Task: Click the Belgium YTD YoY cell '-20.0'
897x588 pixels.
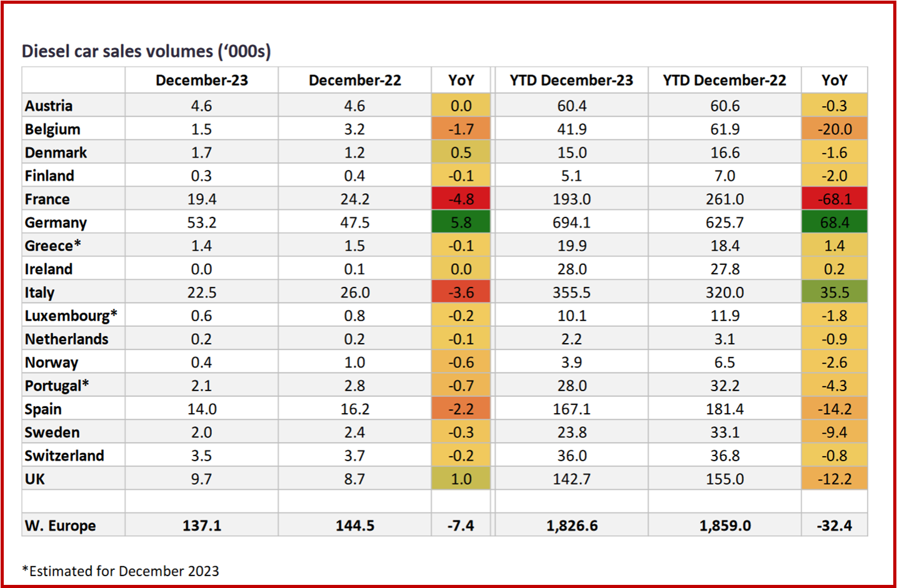Action: (834, 129)
